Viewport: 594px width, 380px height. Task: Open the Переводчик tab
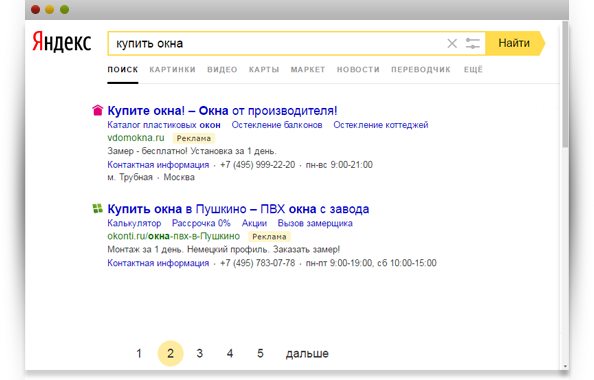421,70
